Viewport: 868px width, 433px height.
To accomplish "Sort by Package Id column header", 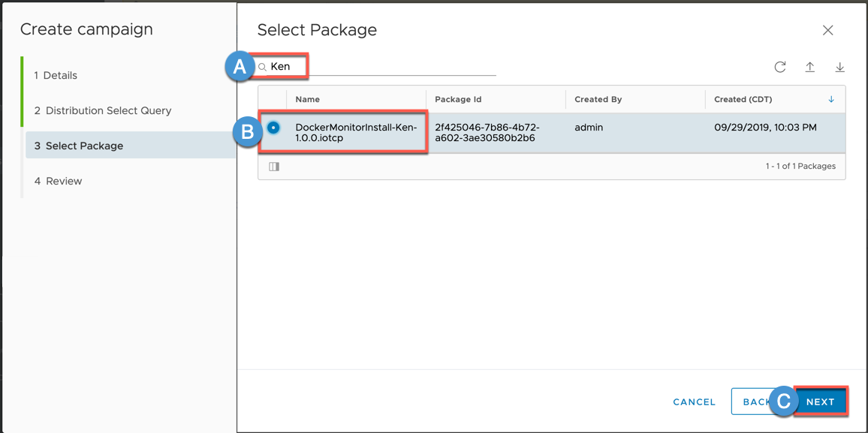I will (x=457, y=99).
